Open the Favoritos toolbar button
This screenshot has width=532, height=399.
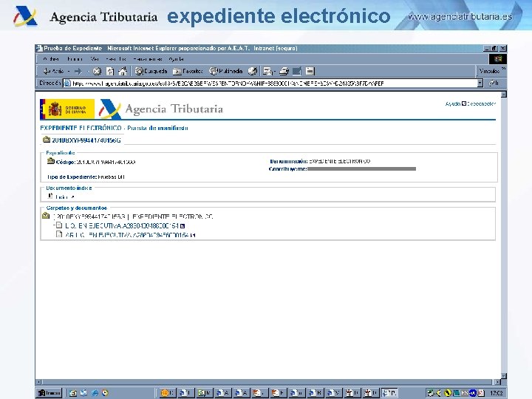tap(188, 71)
